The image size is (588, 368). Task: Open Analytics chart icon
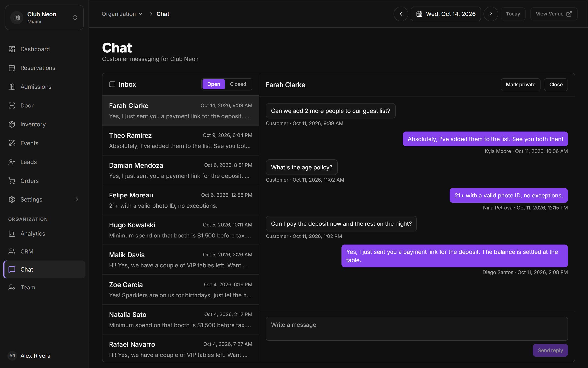(12, 234)
